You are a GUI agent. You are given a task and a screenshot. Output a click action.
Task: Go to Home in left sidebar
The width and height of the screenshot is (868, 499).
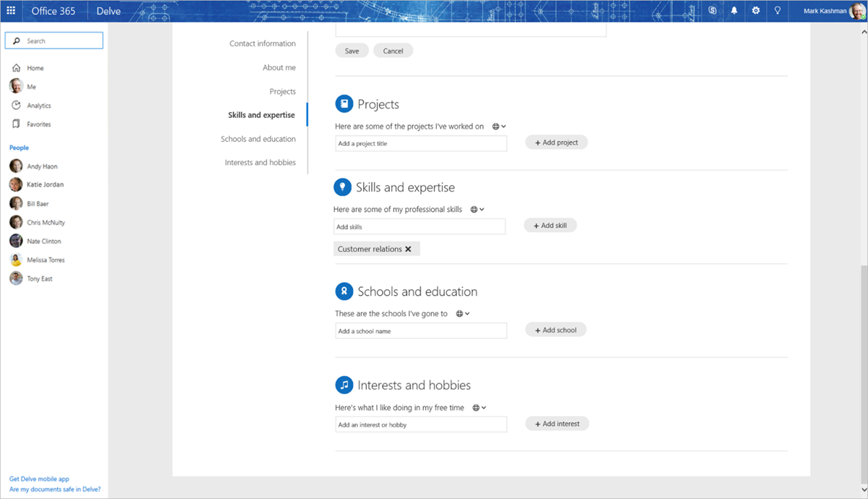click(35, 68)
